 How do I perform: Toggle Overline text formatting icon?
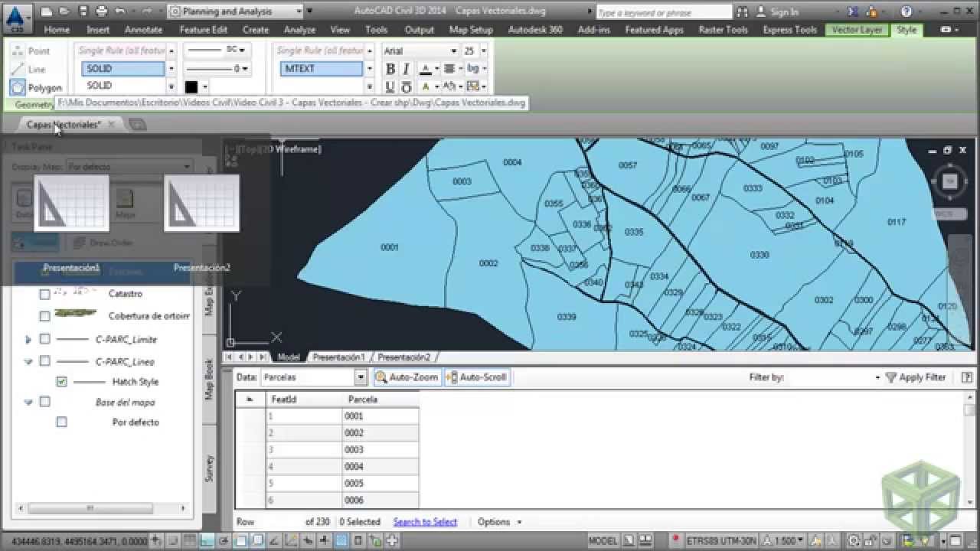tap(407, 86)
